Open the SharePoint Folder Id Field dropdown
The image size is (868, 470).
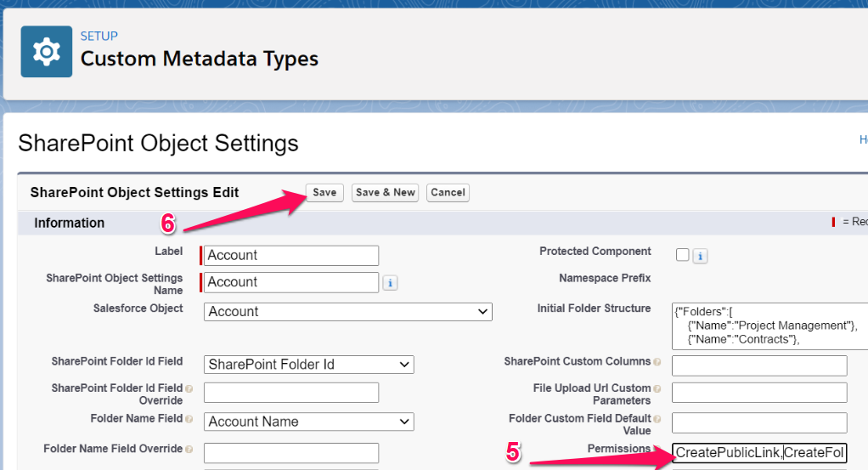(x=309, y=364)
